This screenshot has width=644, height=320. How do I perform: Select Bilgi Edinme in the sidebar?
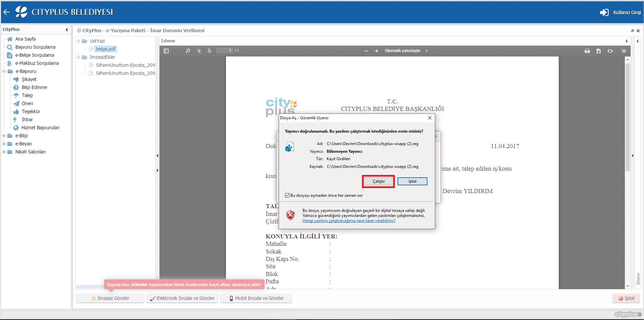[34, 87]
